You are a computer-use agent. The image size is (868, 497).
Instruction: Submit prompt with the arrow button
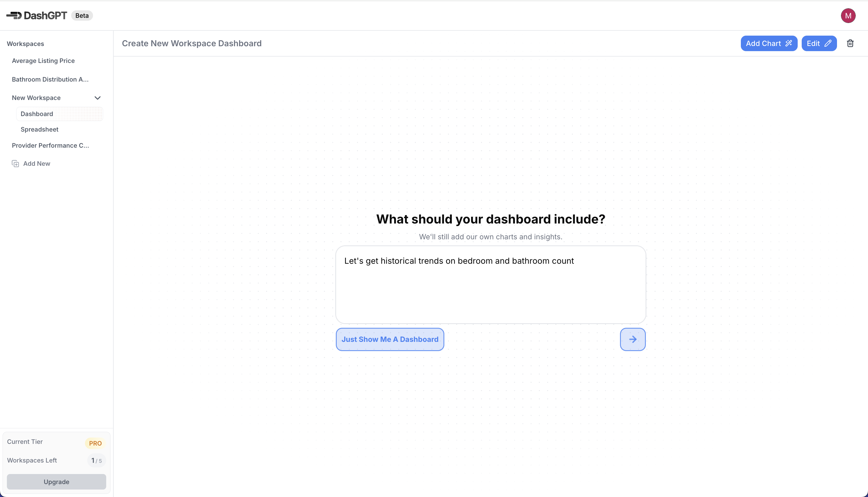pyautogui.click(x=633, y=339)
